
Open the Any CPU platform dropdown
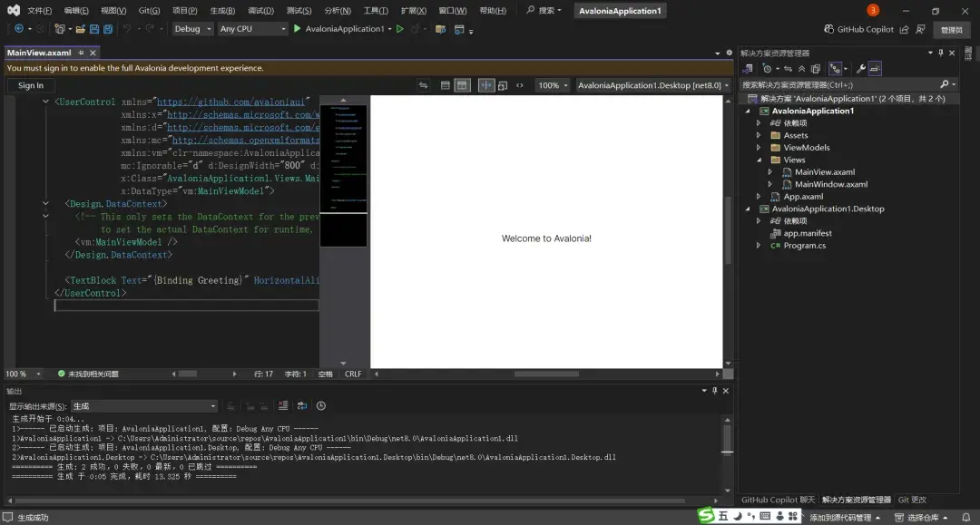251,28
